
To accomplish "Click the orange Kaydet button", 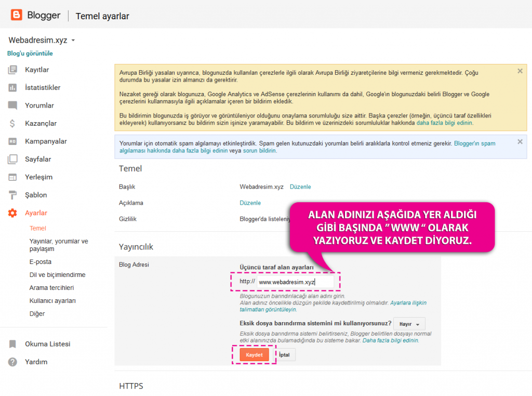I will [x=254, y=354].
